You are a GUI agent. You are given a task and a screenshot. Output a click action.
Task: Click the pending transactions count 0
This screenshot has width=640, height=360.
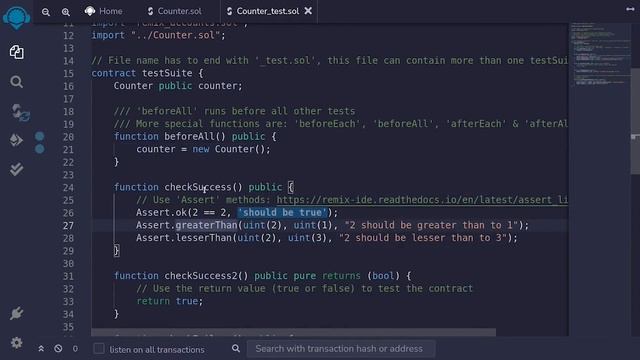point(75,349)
